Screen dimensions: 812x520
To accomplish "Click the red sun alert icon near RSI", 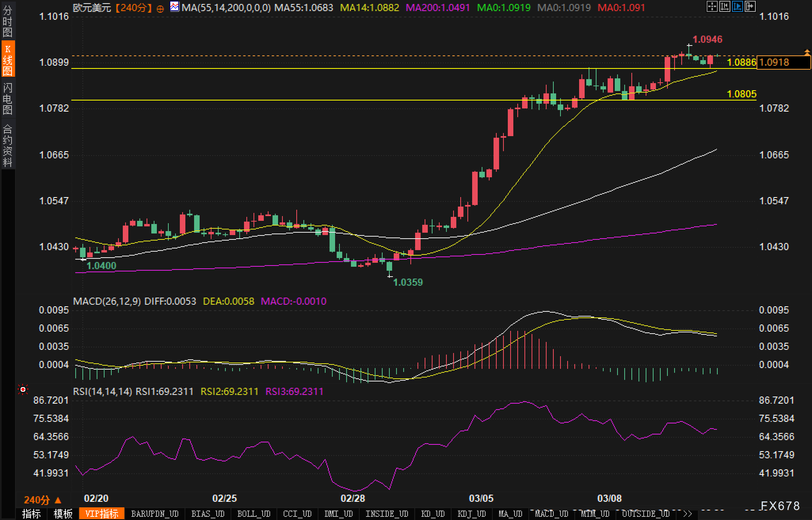I will point(23,390).
